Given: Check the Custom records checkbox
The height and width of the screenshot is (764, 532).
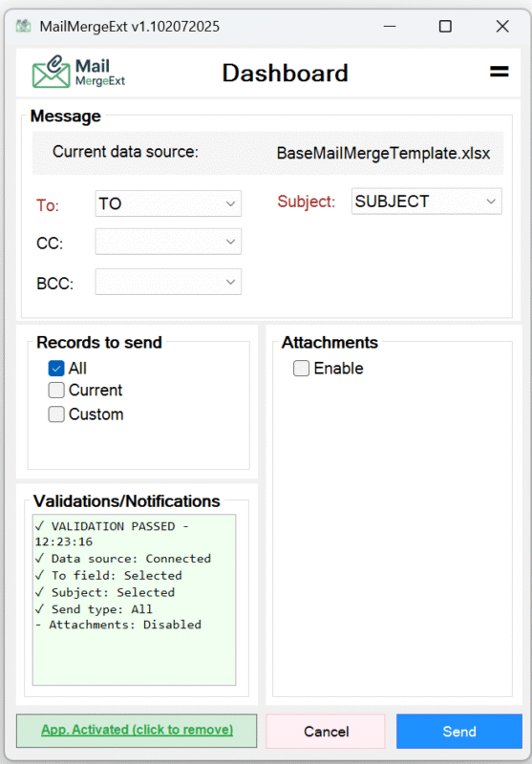Looking at the screenshot, I should pyautogui.click(x=56, y=414).
